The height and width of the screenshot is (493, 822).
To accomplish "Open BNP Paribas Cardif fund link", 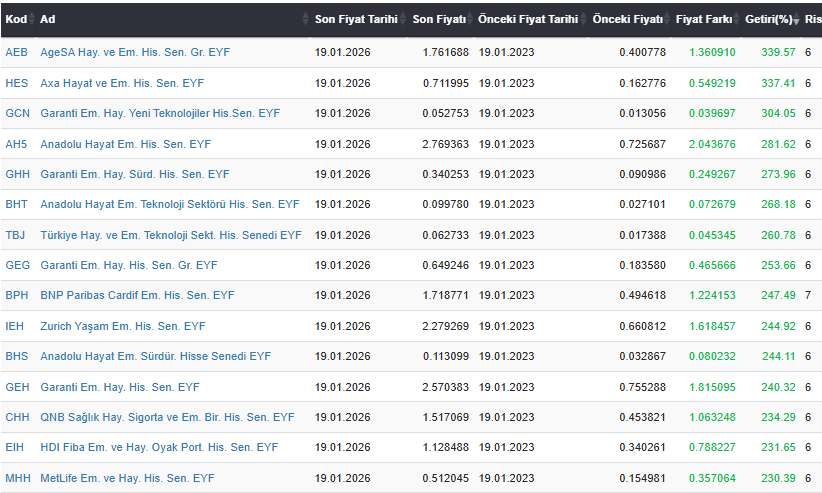I will pyautogui.click(x=137, y=295).
